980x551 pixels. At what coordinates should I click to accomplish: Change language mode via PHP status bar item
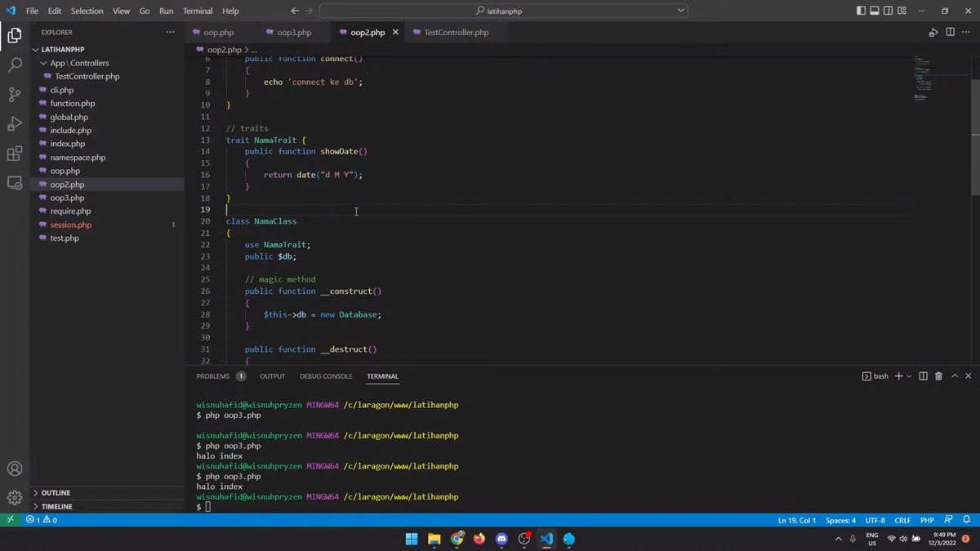click(x=927, y=520)
